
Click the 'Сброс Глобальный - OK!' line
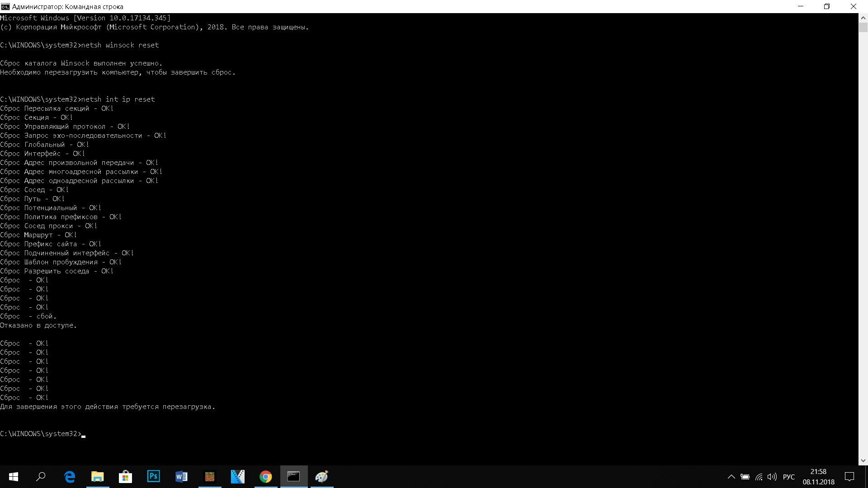click(x=44, y=145)
